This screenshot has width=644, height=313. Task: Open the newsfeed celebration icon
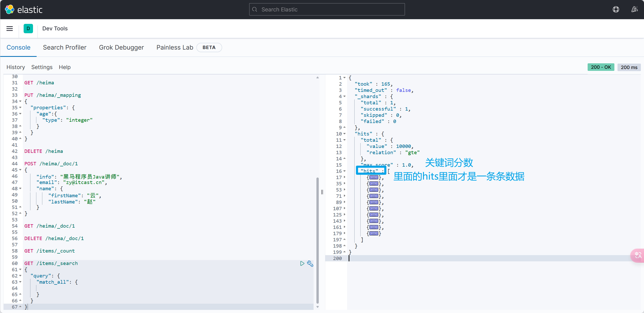tap(634, 10)
